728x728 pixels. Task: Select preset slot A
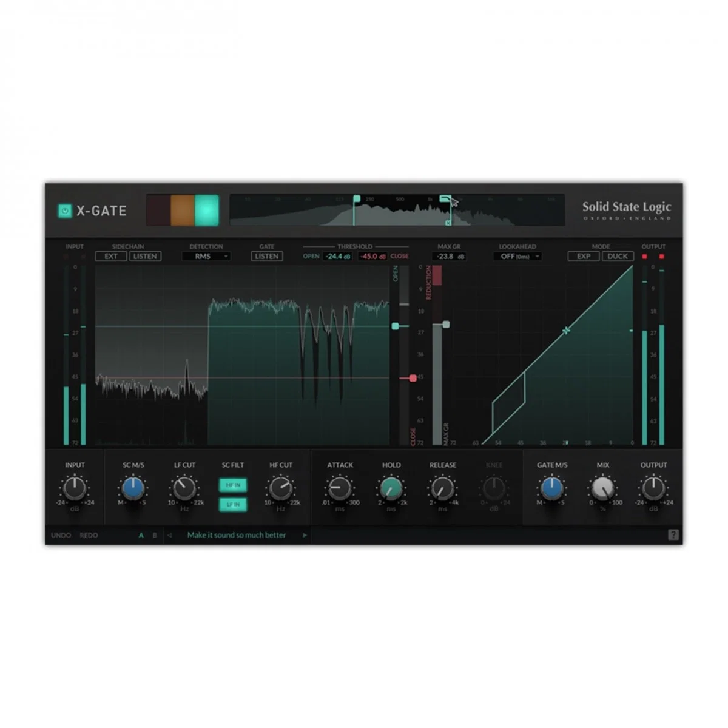(141, 535)
